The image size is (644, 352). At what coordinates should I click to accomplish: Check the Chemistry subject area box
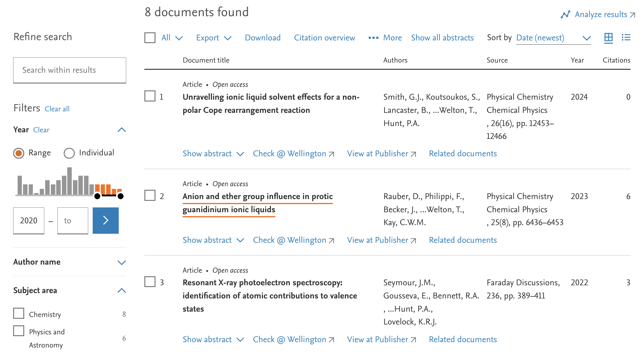click(x=19, y=313)
